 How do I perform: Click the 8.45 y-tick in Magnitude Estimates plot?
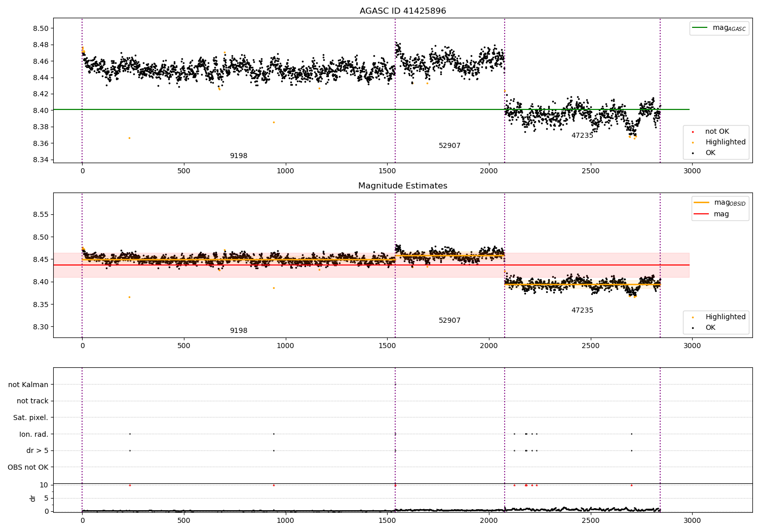tap(40, 259)
